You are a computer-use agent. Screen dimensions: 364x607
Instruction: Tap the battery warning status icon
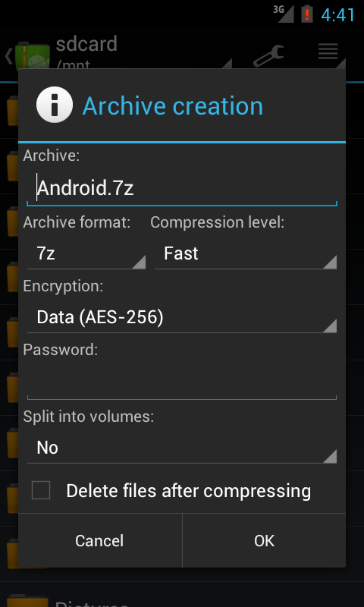click(x=307, y=14)
